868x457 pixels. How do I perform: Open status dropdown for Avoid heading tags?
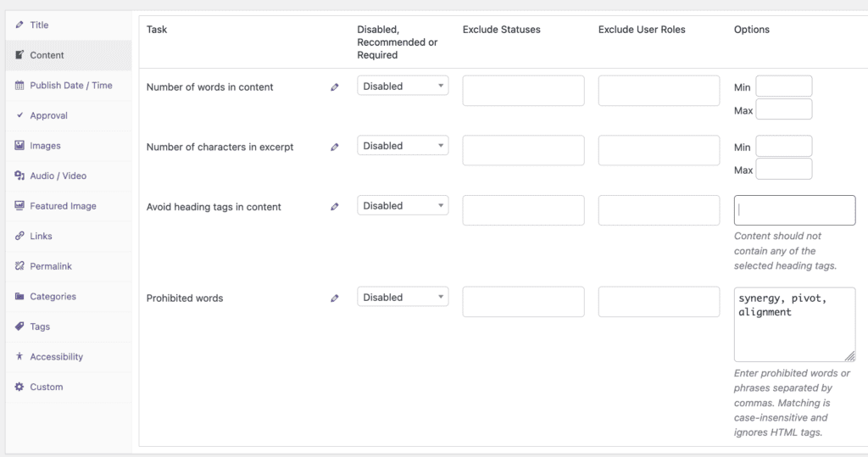(x=403, y=206)
